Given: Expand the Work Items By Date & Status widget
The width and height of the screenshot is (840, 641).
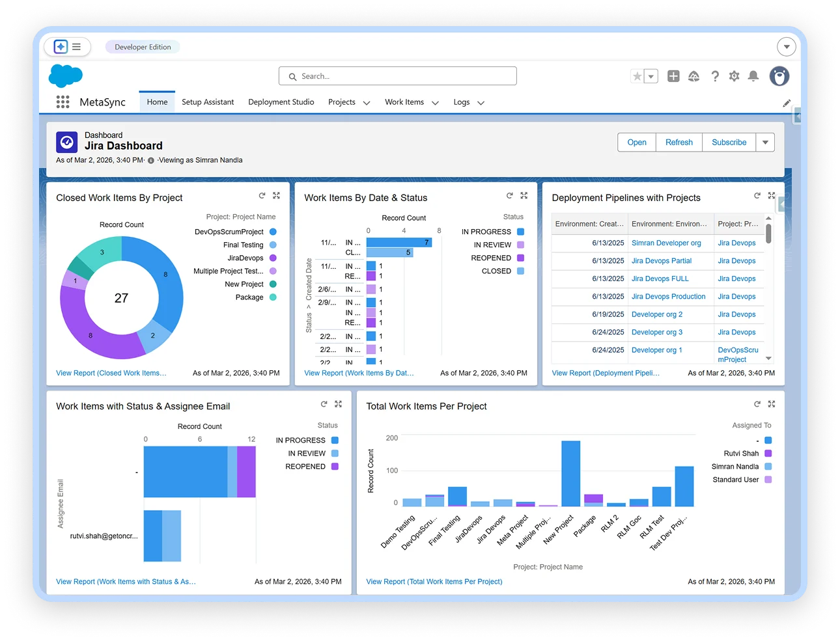Looking at the screenshot, I should click(x=524, y=196).
